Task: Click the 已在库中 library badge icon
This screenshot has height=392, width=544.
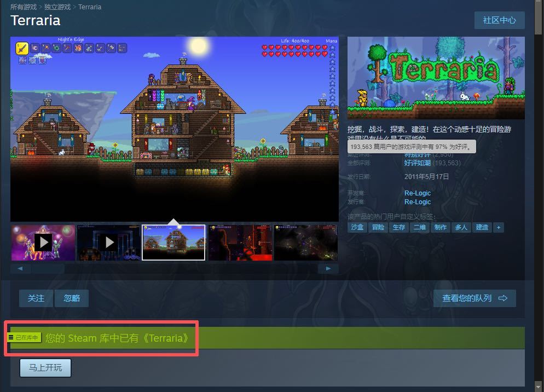Action: (25, 338)
